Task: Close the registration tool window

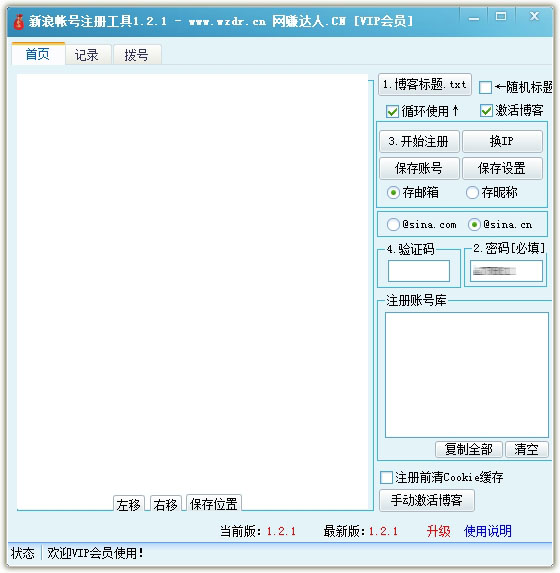Action: (534, 16)
